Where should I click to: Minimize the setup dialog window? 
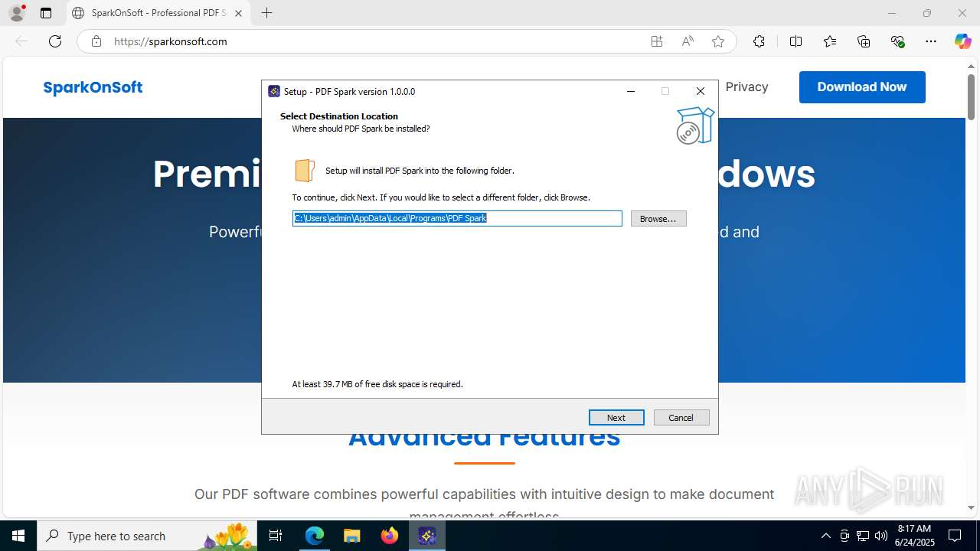(x=631, y=91)
